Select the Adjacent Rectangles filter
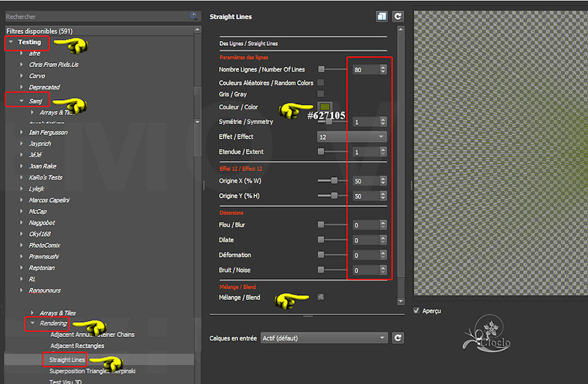The height and width of the screenshot is (384, 588). (x=76, y=346)
